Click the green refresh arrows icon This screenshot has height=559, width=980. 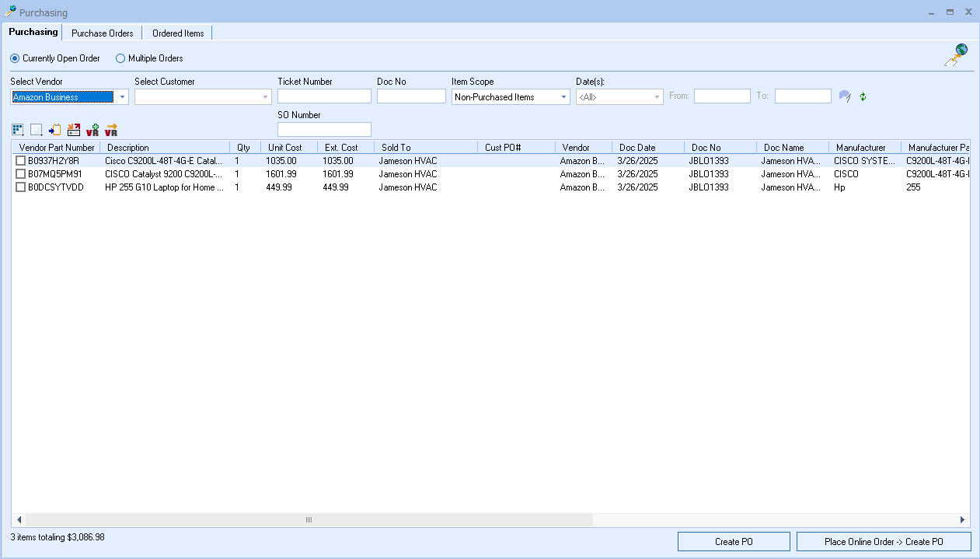coord(863,96)
